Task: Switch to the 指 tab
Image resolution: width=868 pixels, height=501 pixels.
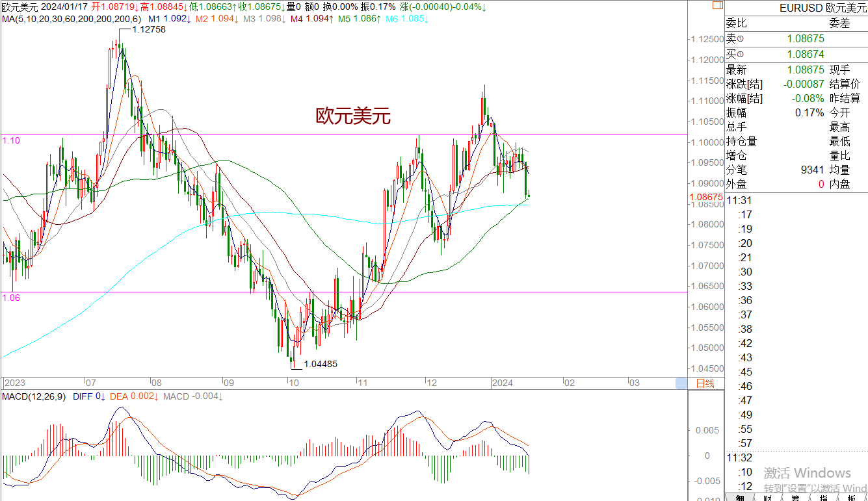Action: coord(824,497)
